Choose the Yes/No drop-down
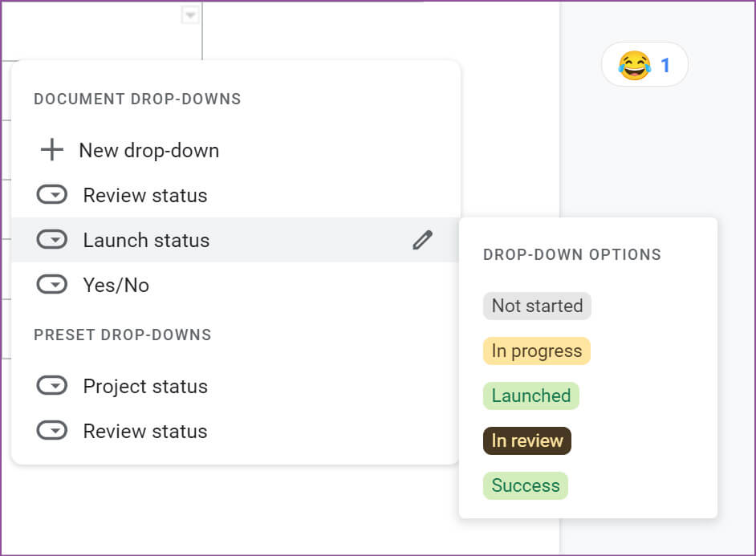This screenshot has width=756, height=556. tap(236, 285)
